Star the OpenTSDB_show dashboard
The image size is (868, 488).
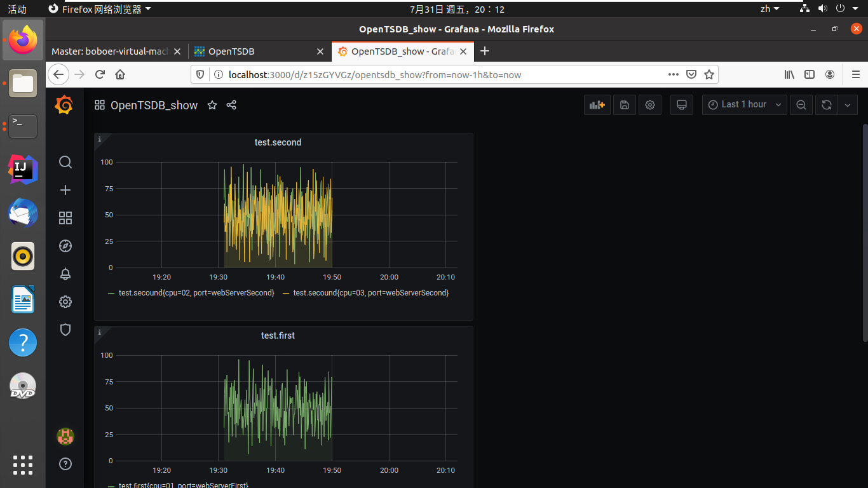pyautogui.click(x=212, y=105)
